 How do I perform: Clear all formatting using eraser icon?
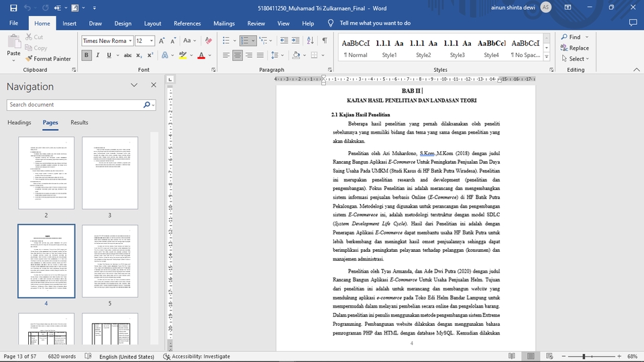(x=208, y=41)
